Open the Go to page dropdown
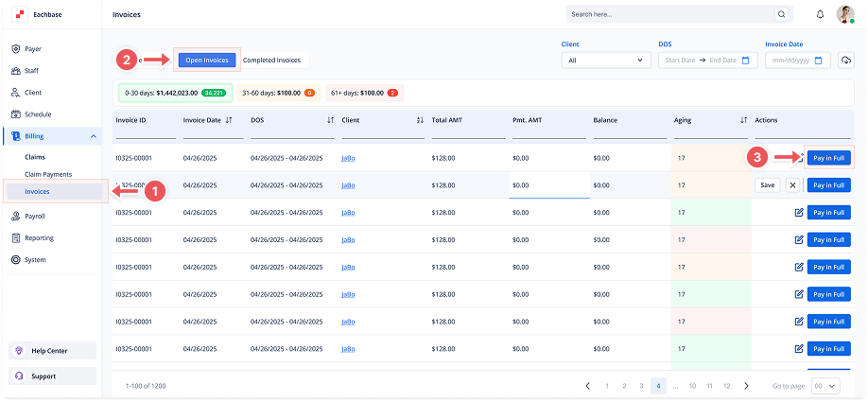 [825, 386]
